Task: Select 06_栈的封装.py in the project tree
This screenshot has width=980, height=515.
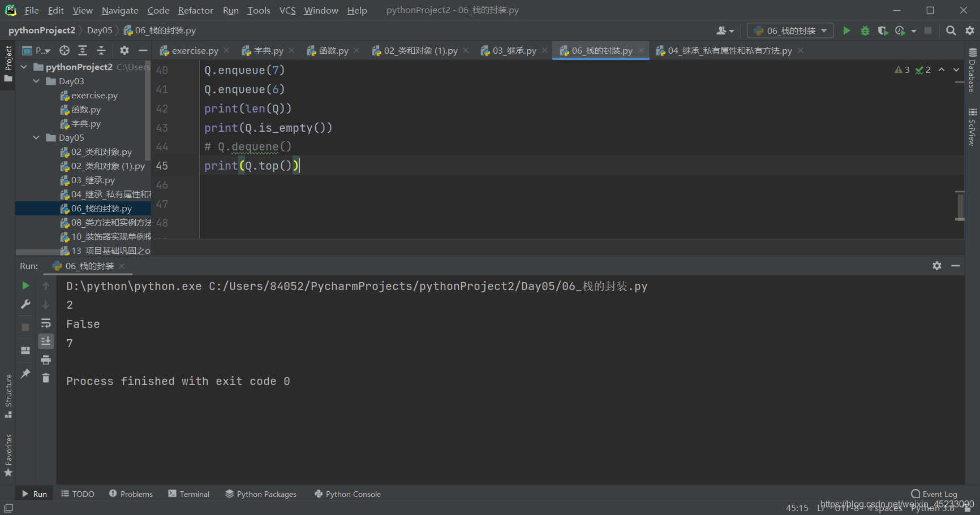Action: [101, 209]
